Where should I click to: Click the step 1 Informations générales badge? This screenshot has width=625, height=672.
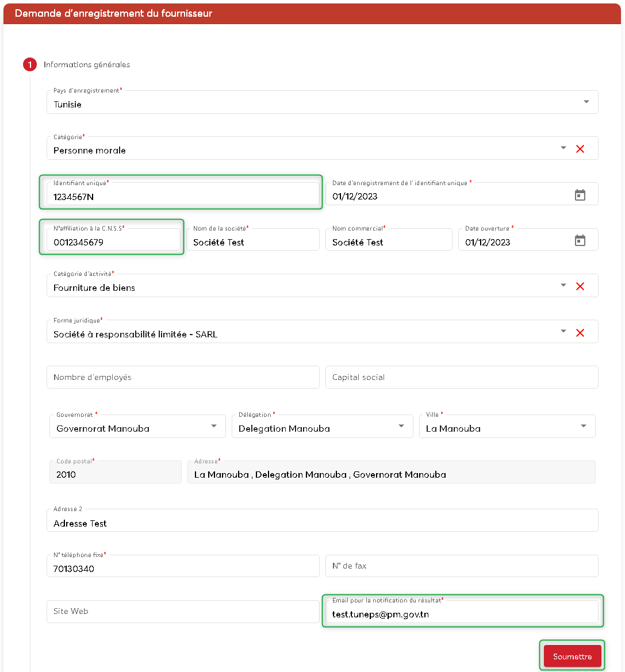point(30,65)
